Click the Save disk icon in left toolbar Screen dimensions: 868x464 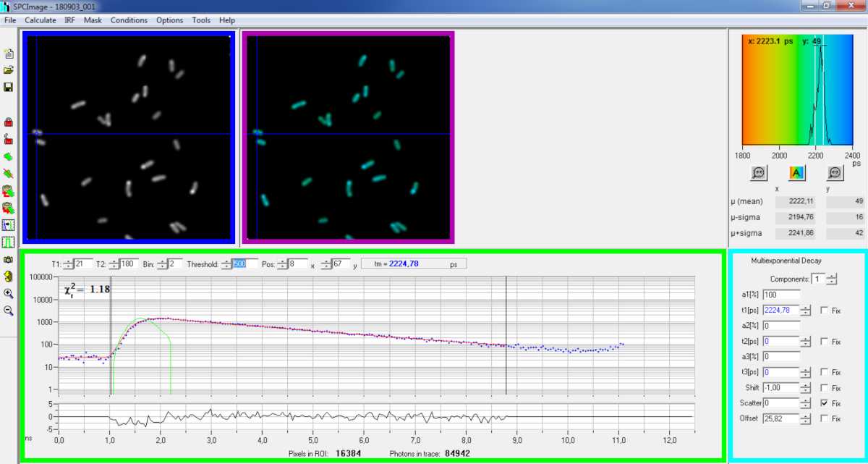click(x=9, y=87)
